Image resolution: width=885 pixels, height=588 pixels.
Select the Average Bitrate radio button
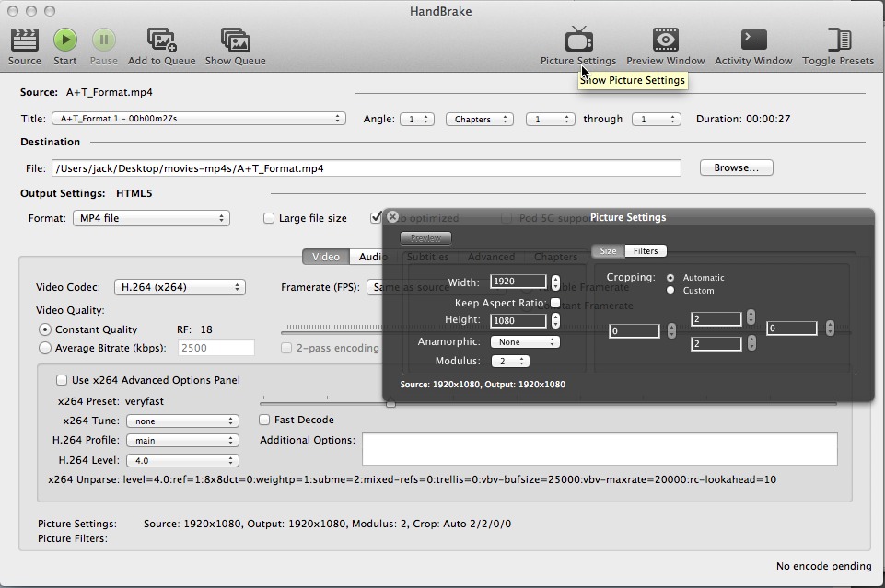point(45,348)
